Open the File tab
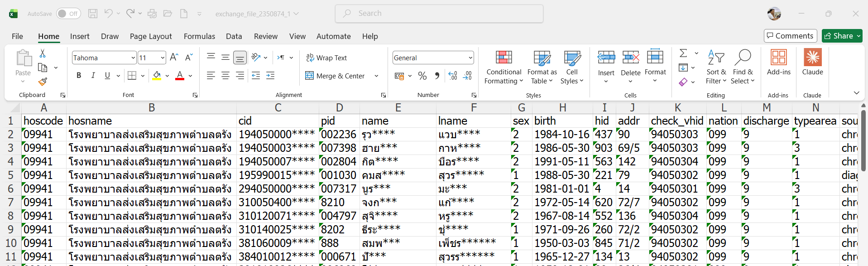The height and width of the screenshot is (266, 868). (x=17, y=36)
